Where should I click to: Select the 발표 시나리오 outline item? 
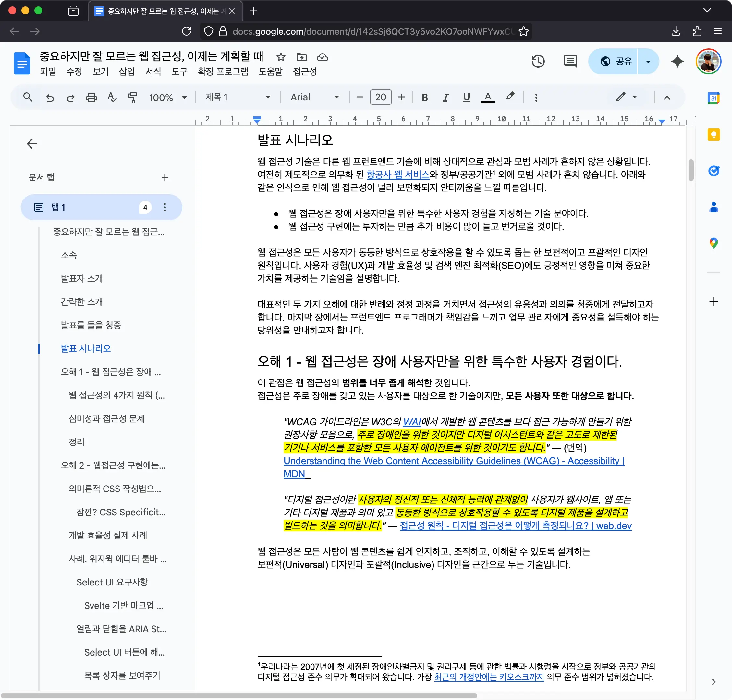pos(85,348)
